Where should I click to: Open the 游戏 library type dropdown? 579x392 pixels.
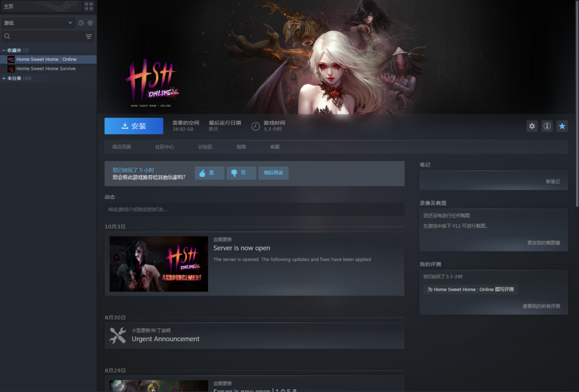[38, 23]
